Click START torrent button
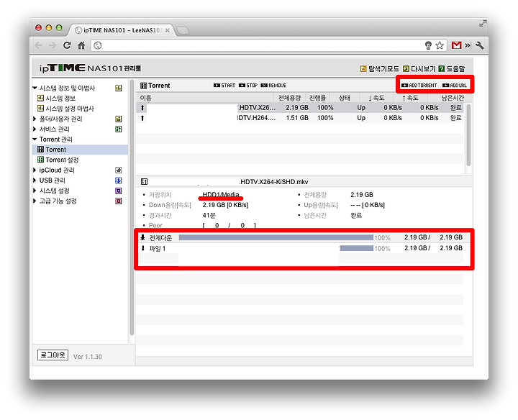The image size is (518, 420). point(224,85)
